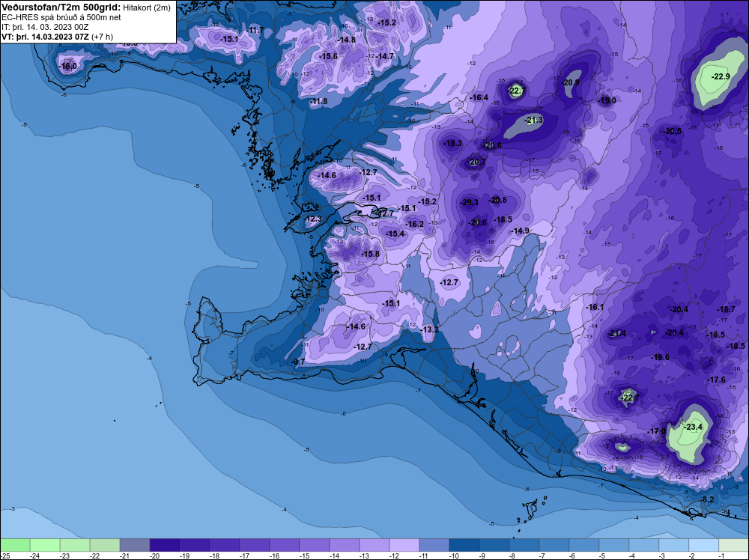Click the -18 legend scale label
Screen dimensions: 749x560
click(x=214, y=556)
